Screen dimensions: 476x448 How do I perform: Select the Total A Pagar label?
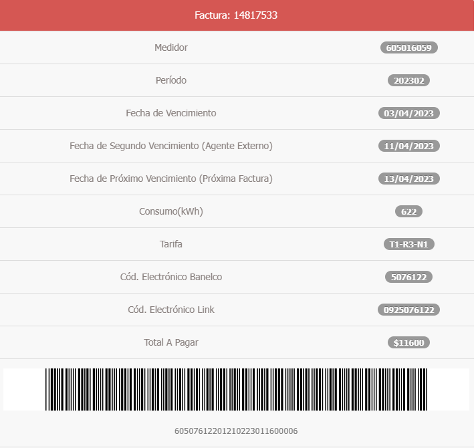coord(171,342)
